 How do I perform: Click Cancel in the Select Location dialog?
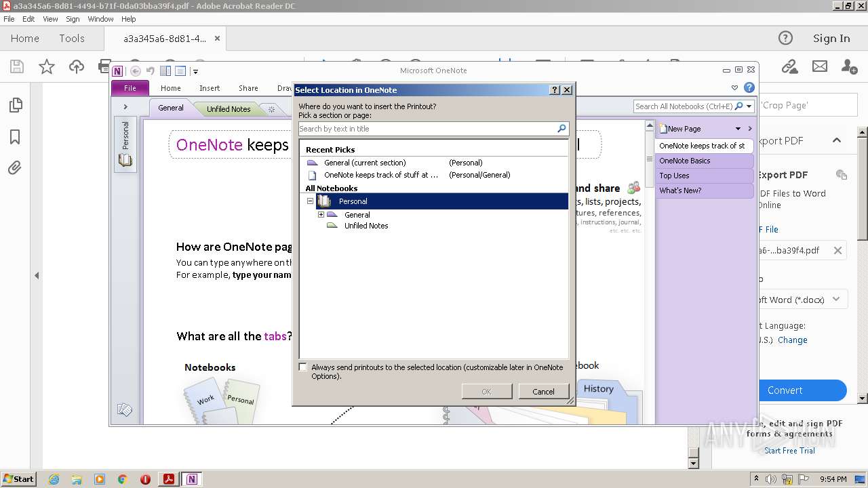tap(543, 391)
